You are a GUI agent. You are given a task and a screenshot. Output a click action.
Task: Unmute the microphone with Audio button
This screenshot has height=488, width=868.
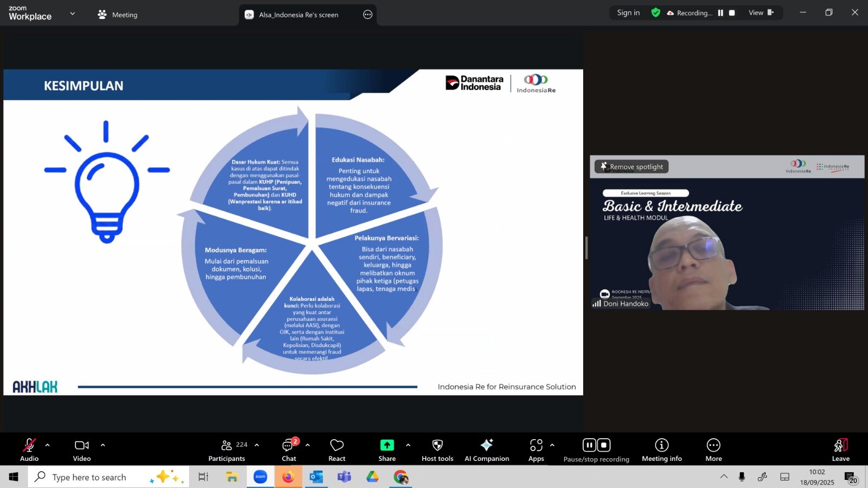click(x=29, y=450)
